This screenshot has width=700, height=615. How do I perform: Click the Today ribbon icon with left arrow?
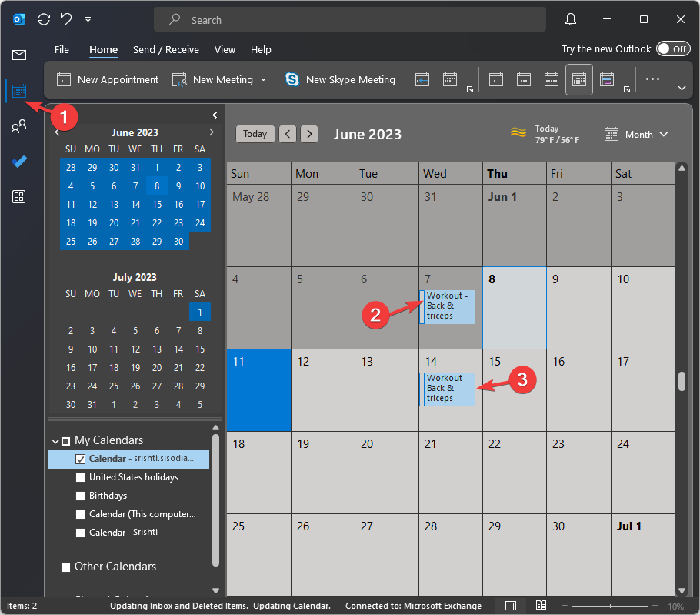[x=422, y=80]
